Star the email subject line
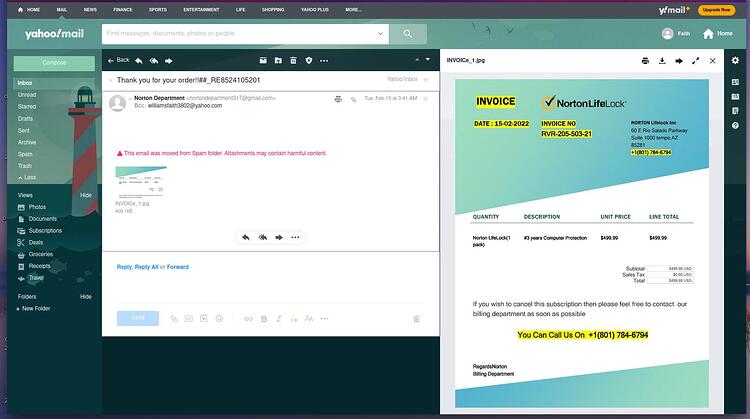This screenshot has width=750, height=419. (425, 80)
